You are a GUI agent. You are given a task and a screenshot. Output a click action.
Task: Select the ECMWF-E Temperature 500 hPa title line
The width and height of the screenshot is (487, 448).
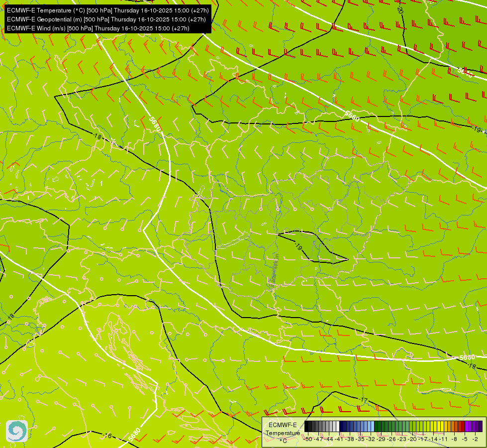pyautogui.click(x=108, y=10)
